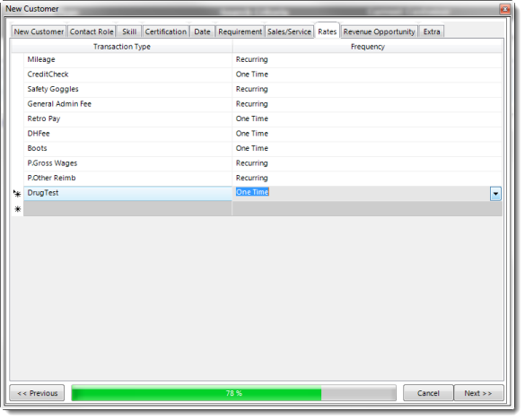Select the P.Other Reimb cell
The width and height of the screenshot is (525, 420).
coord(128,178)
